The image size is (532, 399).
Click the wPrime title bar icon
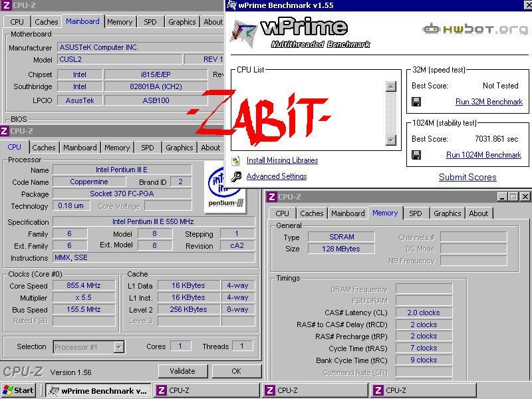232,5
